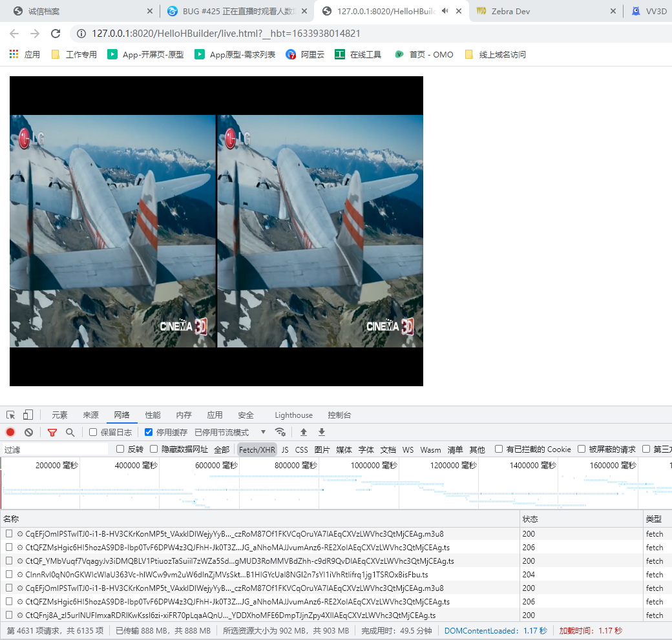This screenshot has width=672, height=640.
Task: Open network conditions wifi icon
Action: click(280, 432)
